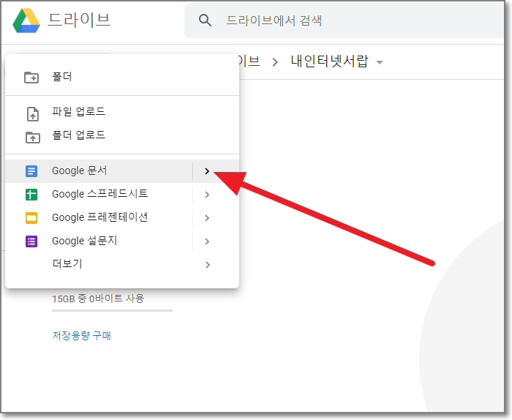Select 폴더 menu item
The width and height of the screenshot is (512, 420).
(x=122, y=78)
